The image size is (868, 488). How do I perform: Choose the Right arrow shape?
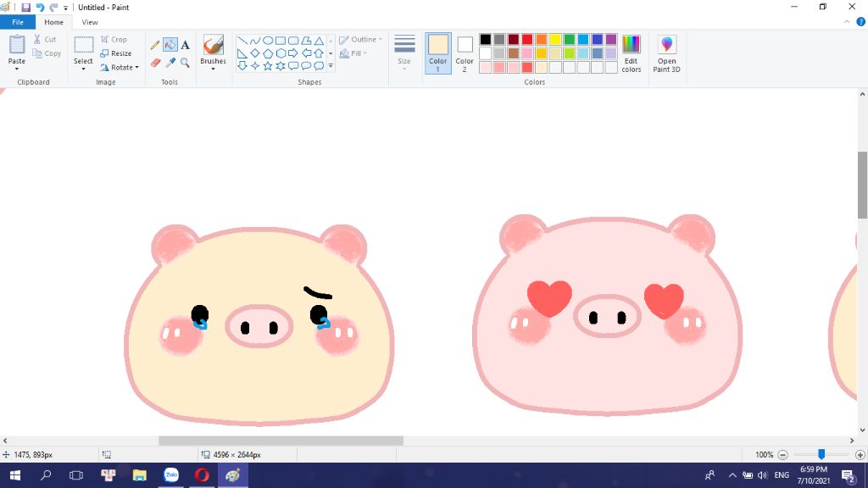293,53
